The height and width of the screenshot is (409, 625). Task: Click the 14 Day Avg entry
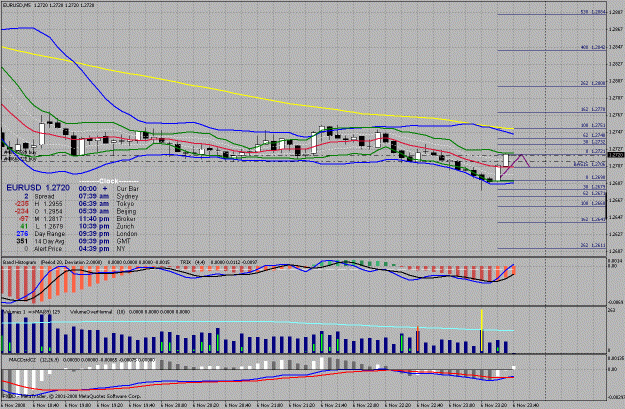coord(39,241)
